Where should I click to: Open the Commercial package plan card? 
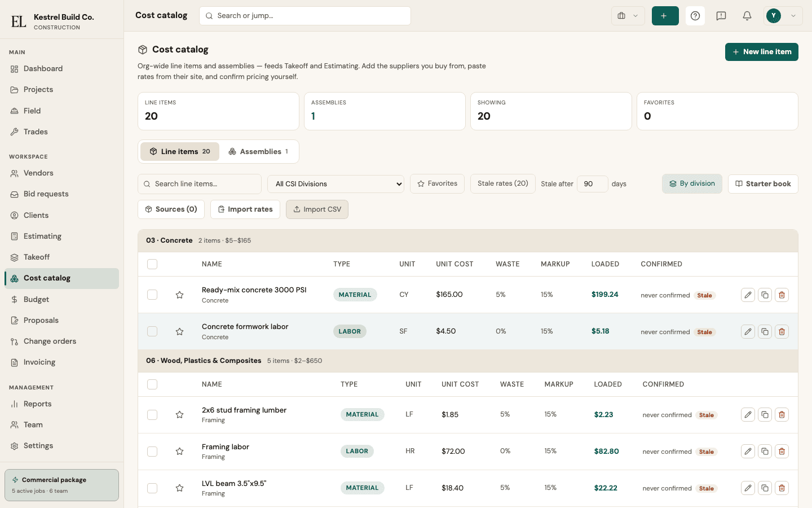61,485
